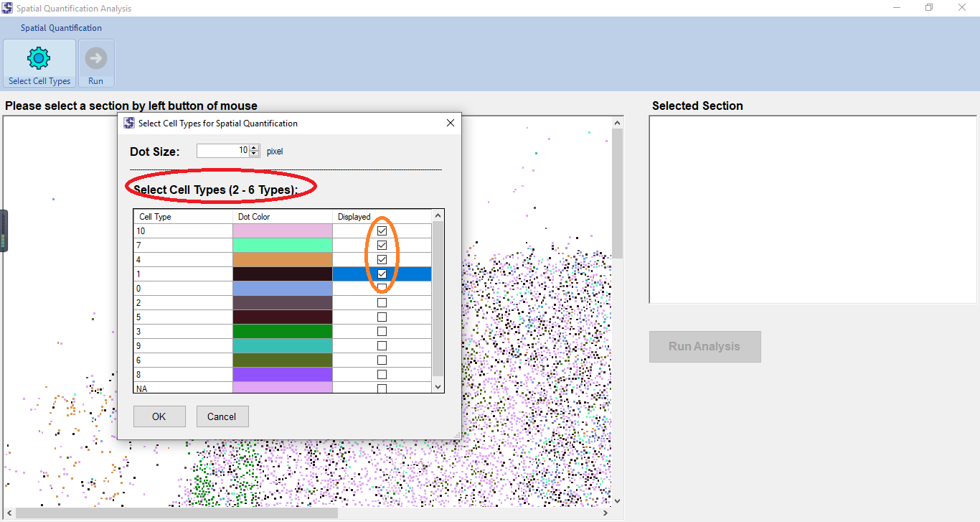This screenshot has height=522, width=980.
Task: Uncheck Displayed checkbox for cell type 10
Action: pyautogui.click(x=382, y=231)
